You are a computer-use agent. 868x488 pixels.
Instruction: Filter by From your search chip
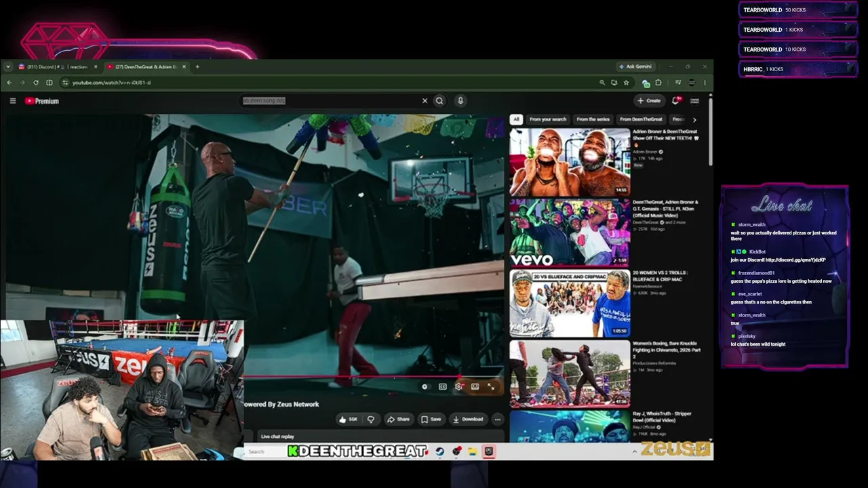click(548, 119)
